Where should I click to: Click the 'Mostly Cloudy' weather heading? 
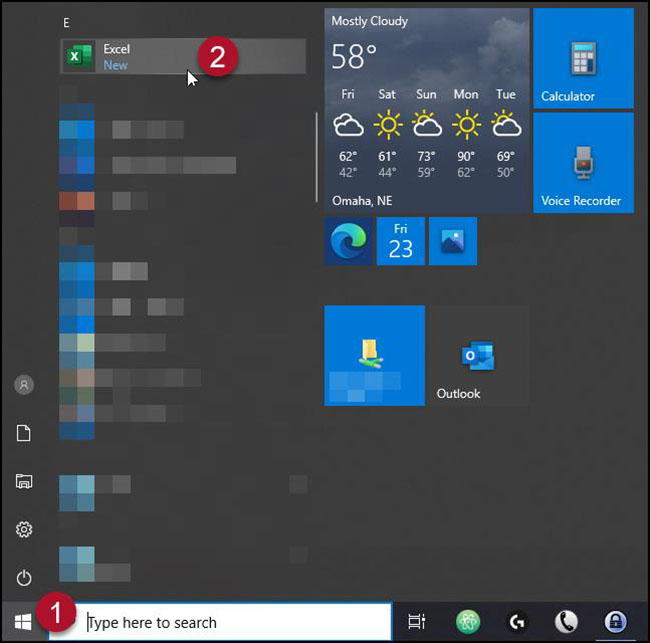369,21
